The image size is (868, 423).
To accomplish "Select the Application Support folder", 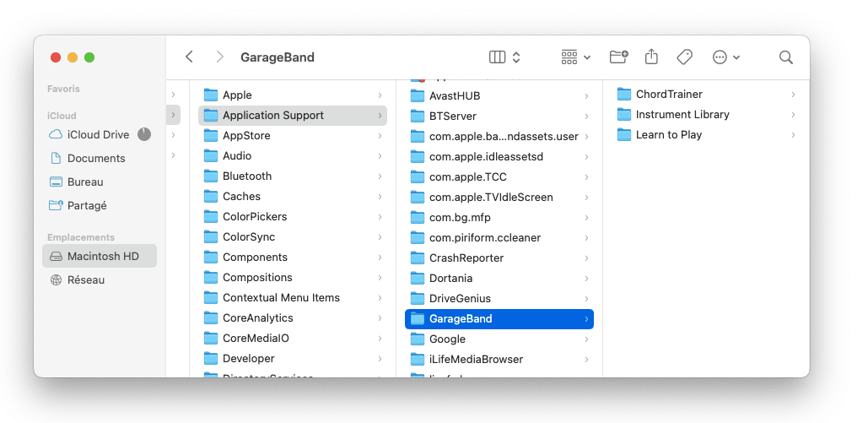I will coord(292,116).
